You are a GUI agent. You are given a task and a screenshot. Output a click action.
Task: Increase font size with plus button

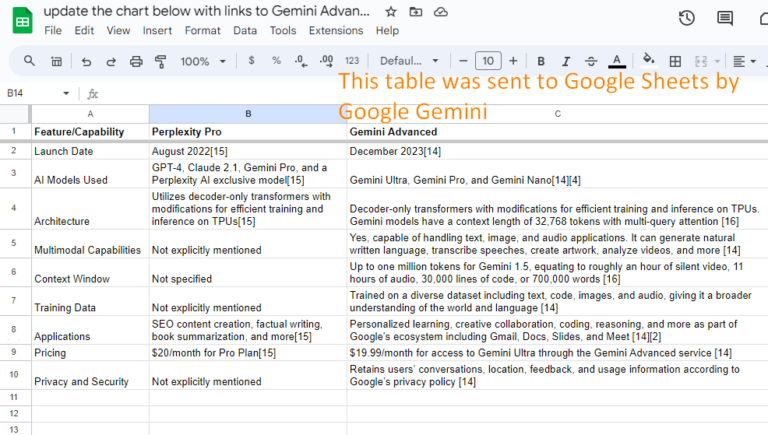[x=513, y=61]
